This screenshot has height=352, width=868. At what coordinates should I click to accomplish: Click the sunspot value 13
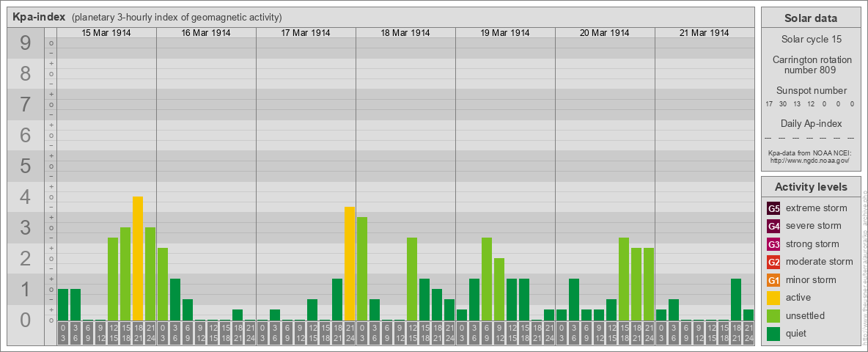point(797,104)
